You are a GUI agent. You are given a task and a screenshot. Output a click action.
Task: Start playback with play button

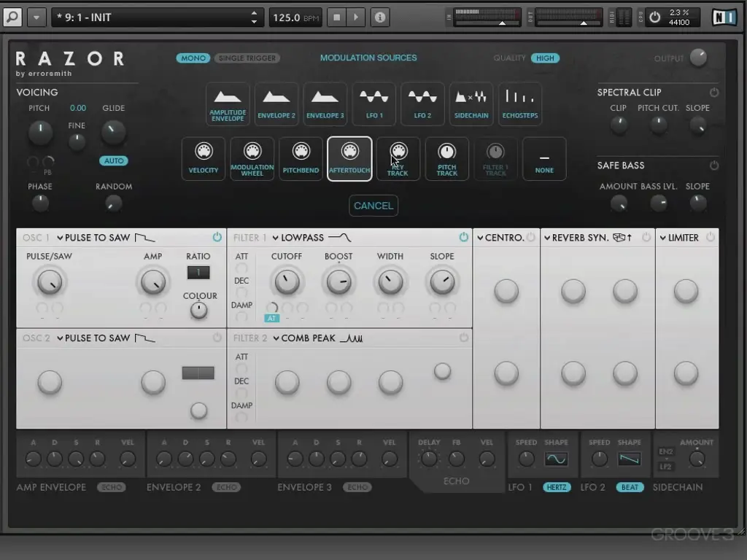(x=355, y=17)
